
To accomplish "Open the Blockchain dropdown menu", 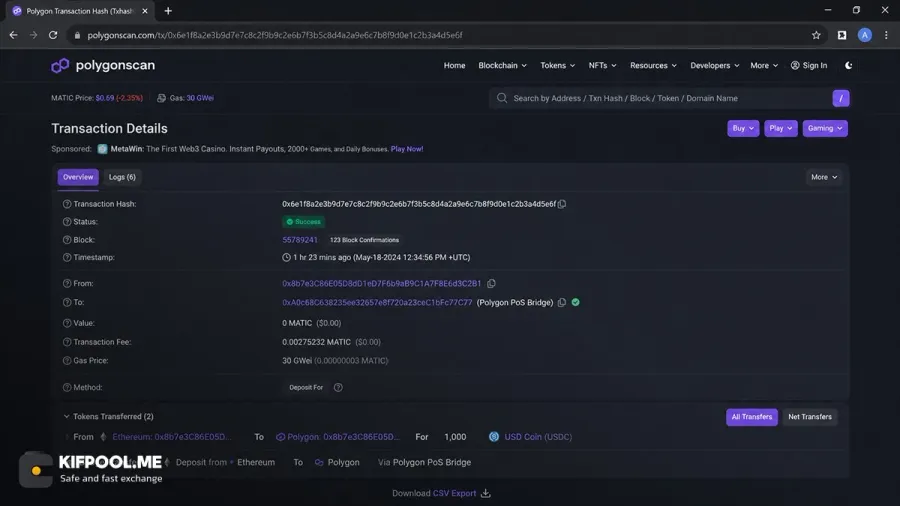I will (502, 65).
